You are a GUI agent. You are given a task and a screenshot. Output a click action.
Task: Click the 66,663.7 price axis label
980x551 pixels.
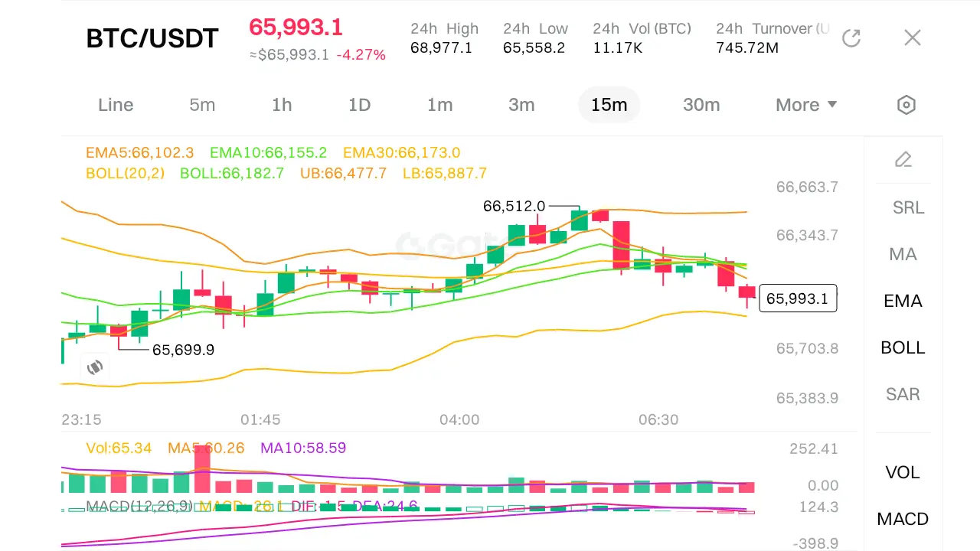807,187
